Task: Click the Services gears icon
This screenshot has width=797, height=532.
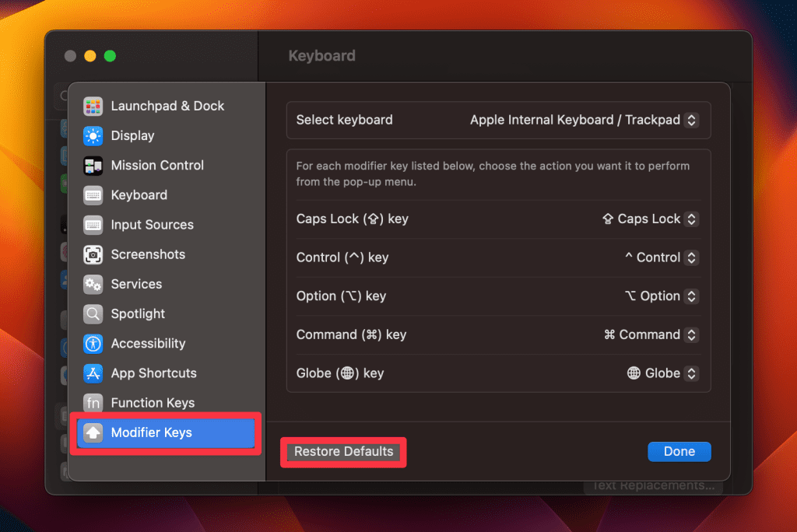Action: 93,284
